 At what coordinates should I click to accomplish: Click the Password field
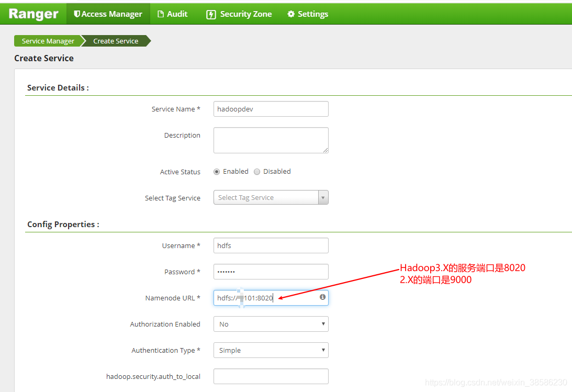point(271,272)
